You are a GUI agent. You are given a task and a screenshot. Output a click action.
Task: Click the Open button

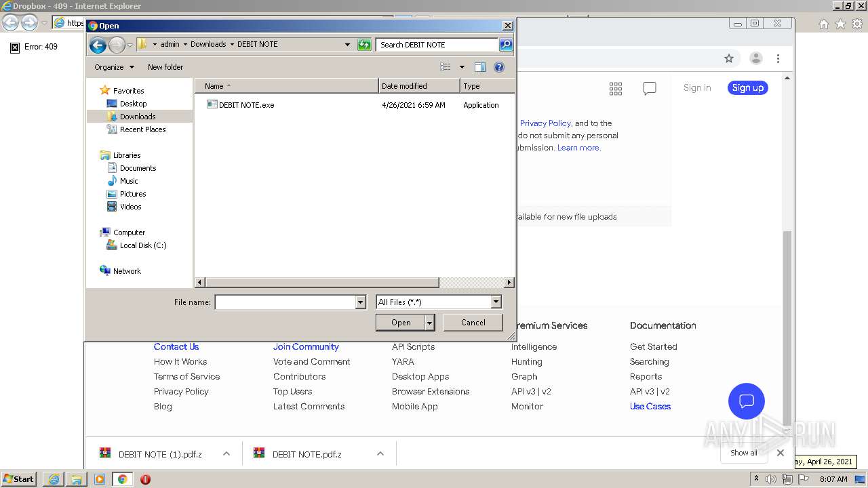coord(401,323)
